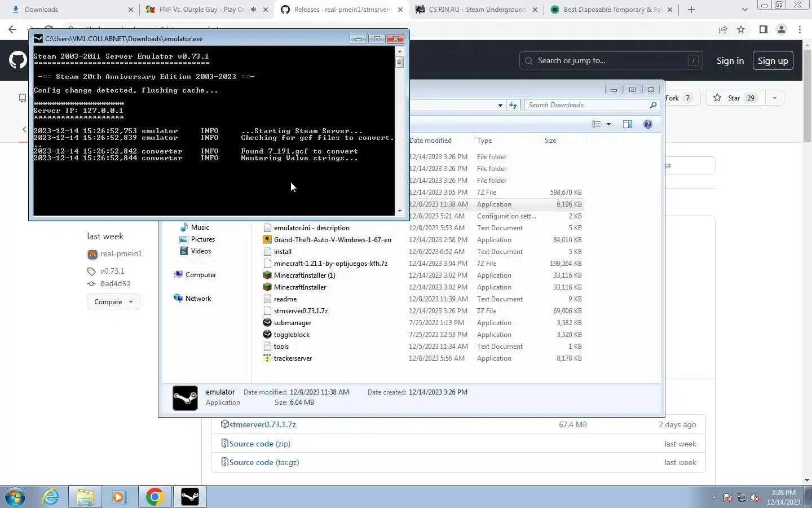This screenshot has height=508, width=812.
Task: Open the Chrome three-dot menu
Action: (800, 29)
